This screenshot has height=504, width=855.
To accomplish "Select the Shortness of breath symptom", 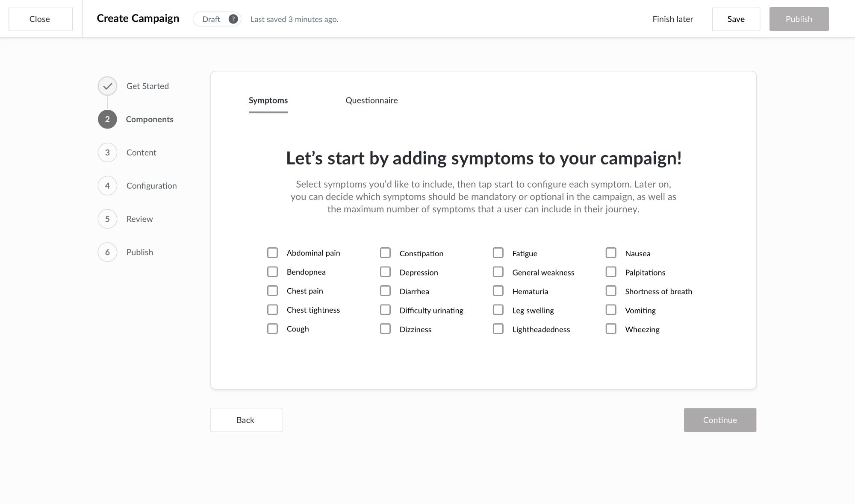I will (x=610, y=290).
